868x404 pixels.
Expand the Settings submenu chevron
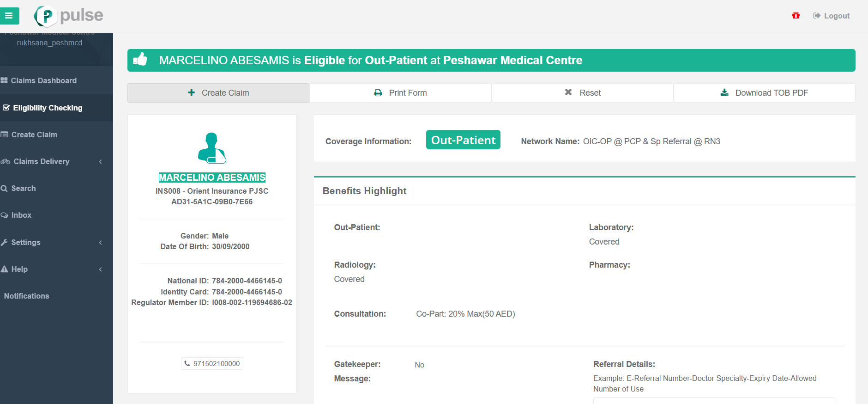[x=101, y=243]
